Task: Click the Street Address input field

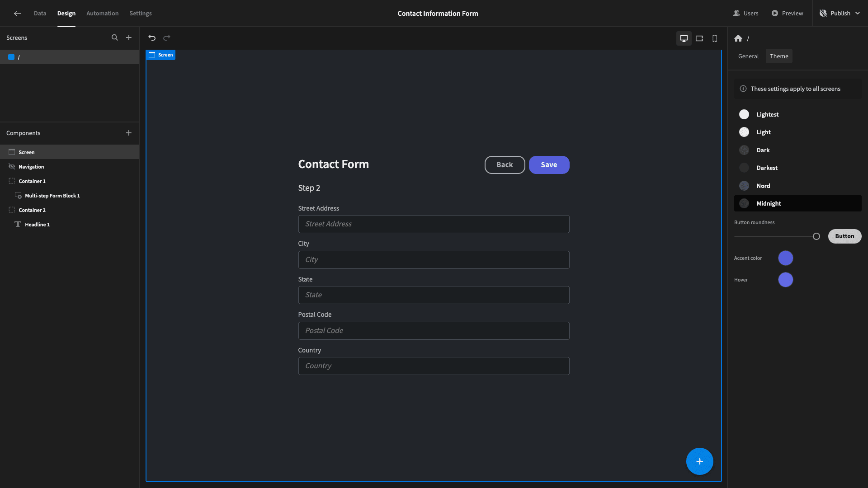Action: (x=434, y=224)
